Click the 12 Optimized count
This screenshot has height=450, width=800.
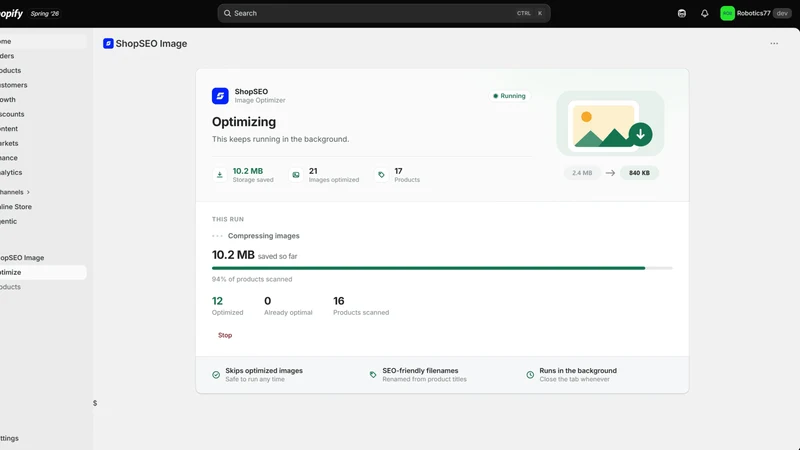click(x=228, y=306)
